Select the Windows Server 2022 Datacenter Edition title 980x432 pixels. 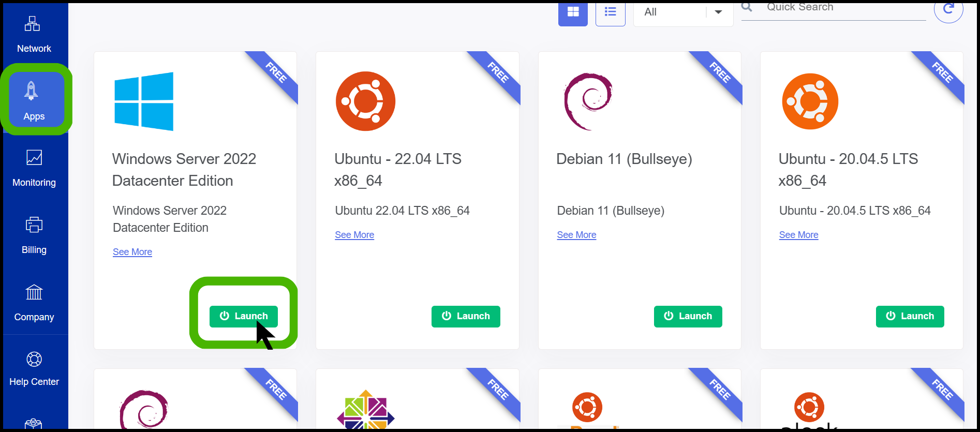[184, 170]
